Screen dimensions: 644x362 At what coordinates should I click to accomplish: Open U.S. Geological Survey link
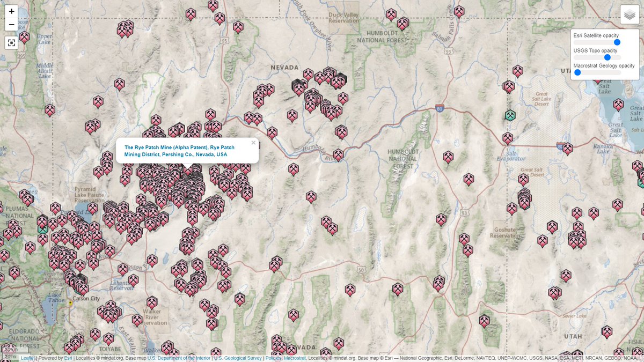coord(239,358)
